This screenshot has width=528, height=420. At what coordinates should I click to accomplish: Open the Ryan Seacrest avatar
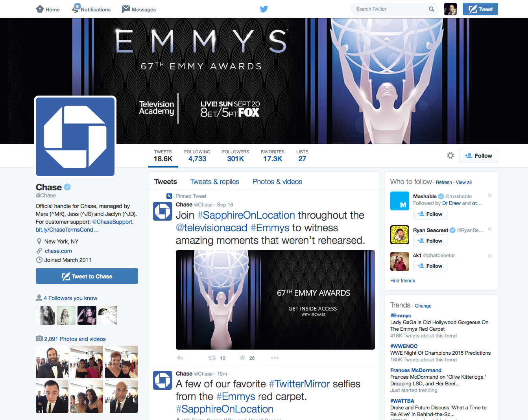pyautogui.click(x=400, y=235)
